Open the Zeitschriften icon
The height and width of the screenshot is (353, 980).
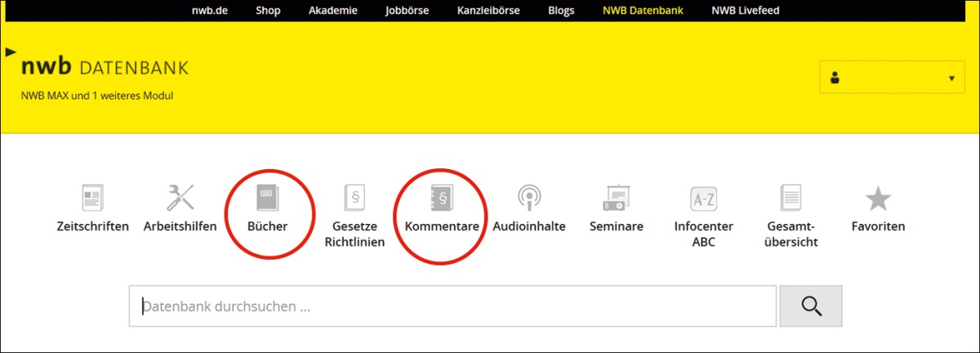coord(92,199)
